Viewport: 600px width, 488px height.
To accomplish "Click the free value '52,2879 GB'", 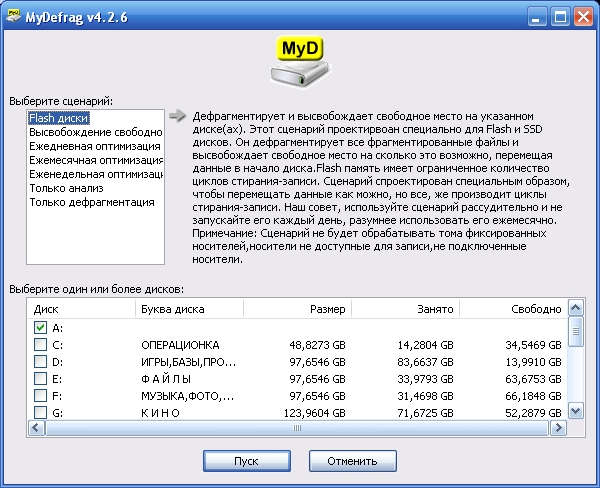I will (533, 413).
